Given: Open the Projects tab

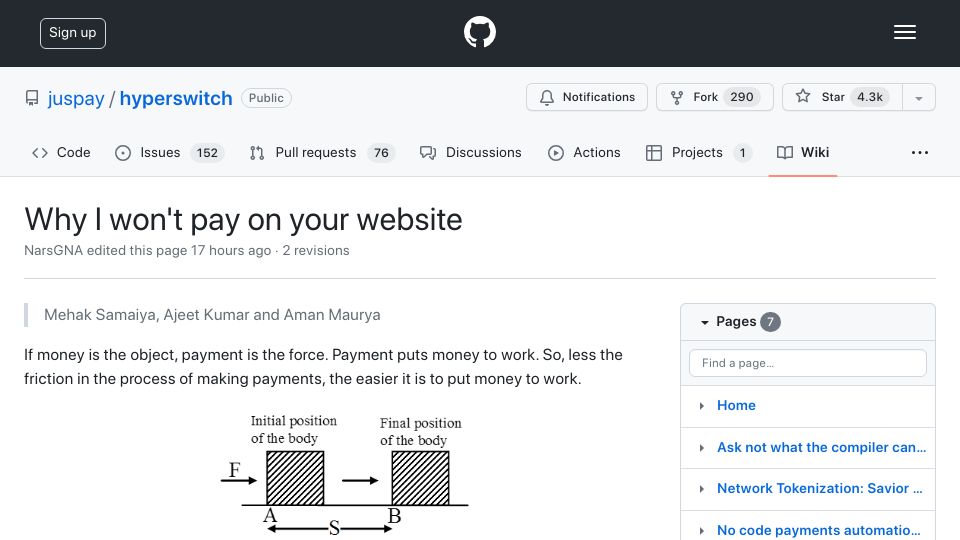Looking at the screenshot, I should click(x=699, y=152).
